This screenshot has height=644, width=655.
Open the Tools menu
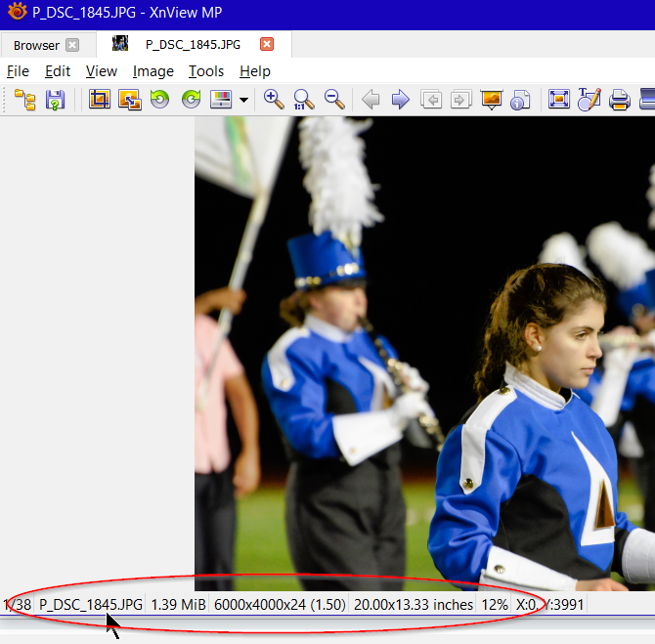[x=206, y=71]
